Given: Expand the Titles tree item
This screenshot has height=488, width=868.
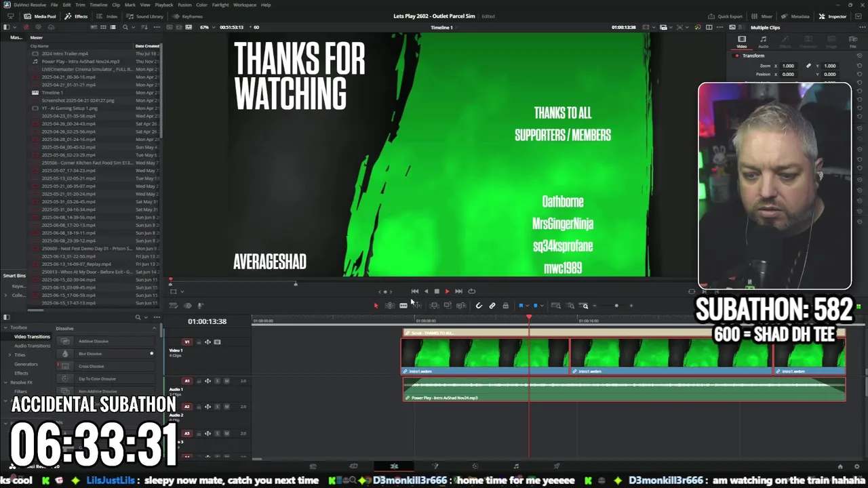Looking at the screenshot, I should tap(9, 354).
